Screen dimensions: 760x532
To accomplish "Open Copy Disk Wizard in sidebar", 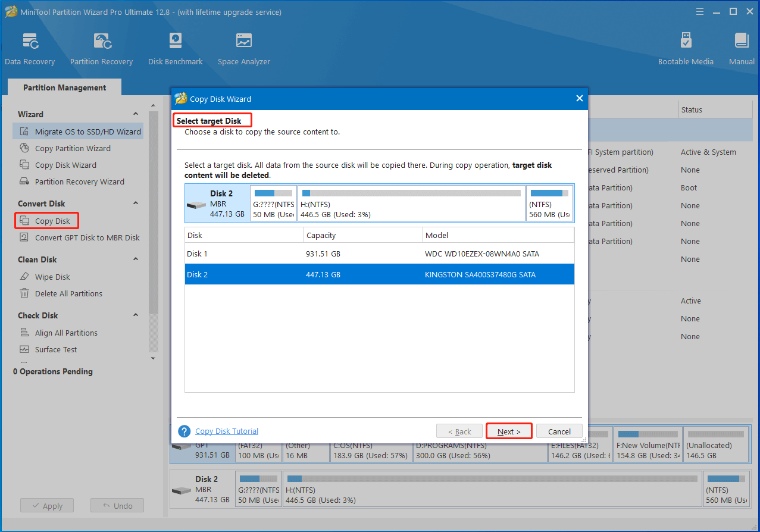I will coord(65,165).
